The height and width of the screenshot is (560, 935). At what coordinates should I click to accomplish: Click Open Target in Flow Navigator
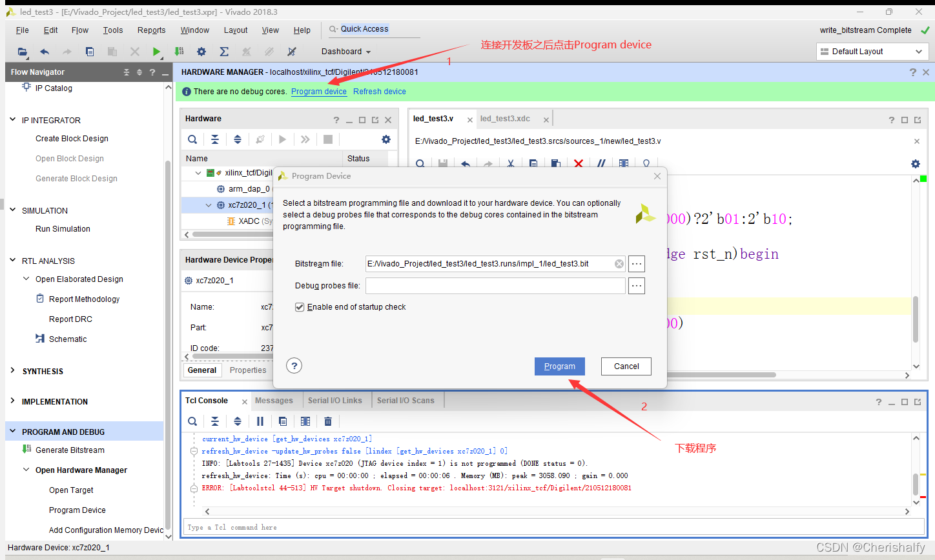pyautogui.click(x=71, y=490)
